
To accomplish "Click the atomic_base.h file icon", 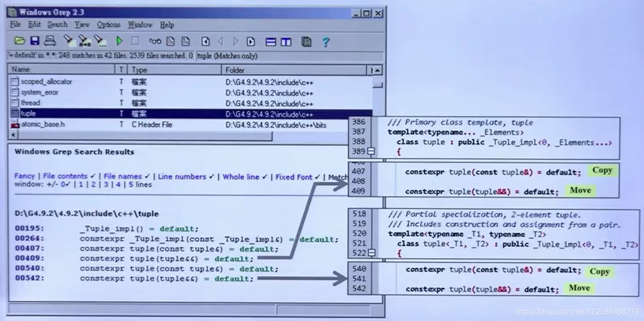I will pos(15,124).
